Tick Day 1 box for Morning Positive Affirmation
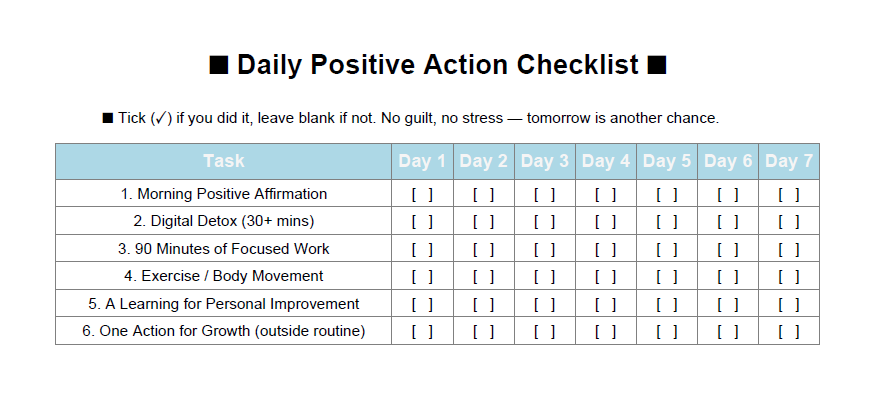The height and width of the screenshot is (406, 871). (x=422, y=194)
